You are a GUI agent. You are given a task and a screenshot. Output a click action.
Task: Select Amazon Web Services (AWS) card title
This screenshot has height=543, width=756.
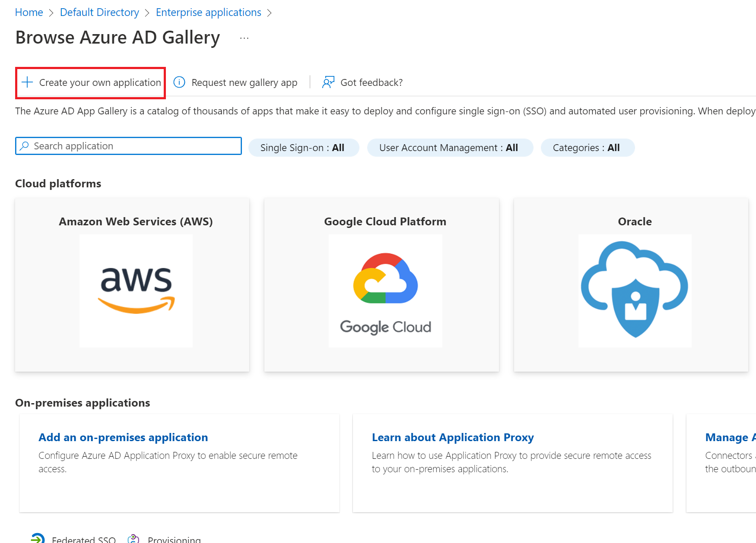coord(136,221)
